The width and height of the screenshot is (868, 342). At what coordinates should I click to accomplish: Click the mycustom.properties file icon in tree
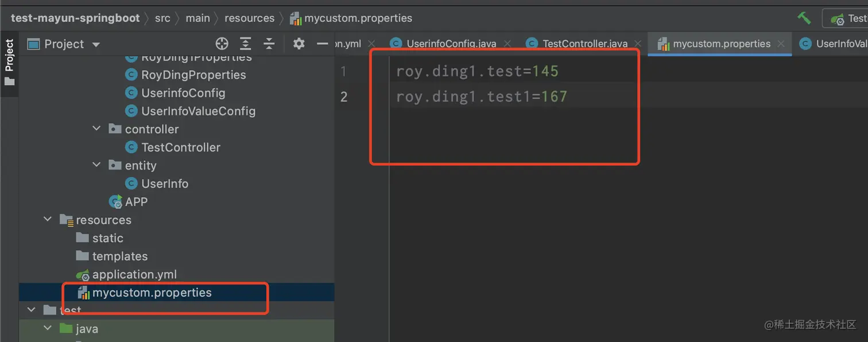83,293
